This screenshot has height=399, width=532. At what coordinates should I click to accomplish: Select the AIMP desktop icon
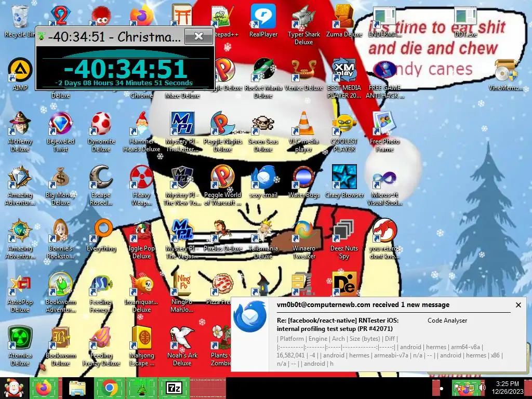coord(20,70)
